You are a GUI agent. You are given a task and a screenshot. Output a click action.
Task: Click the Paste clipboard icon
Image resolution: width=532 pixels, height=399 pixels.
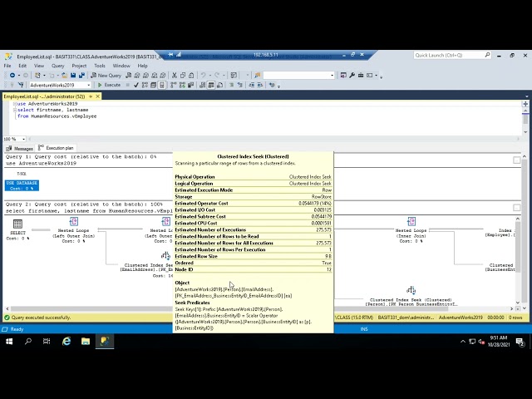(191, 76)
